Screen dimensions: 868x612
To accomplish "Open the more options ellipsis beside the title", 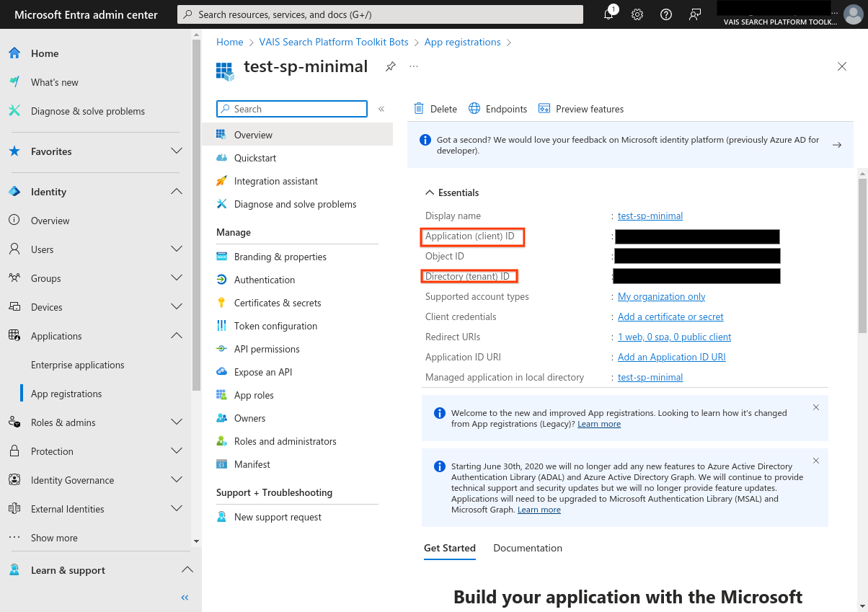I will (x=414, y=66).
